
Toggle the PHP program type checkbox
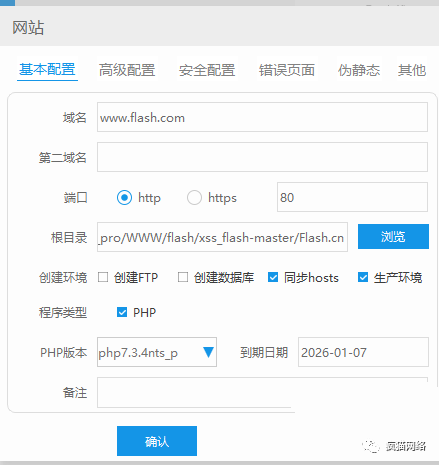122,312
